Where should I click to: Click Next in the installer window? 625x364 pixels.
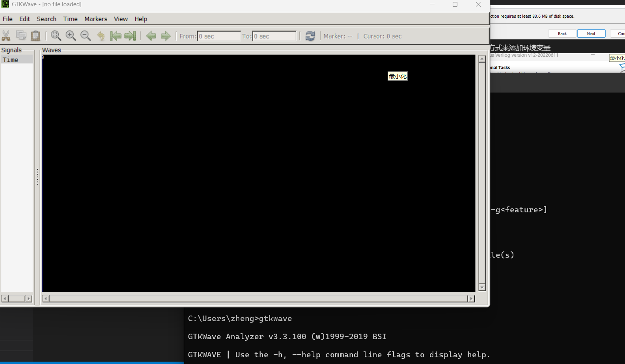(591, 33)
